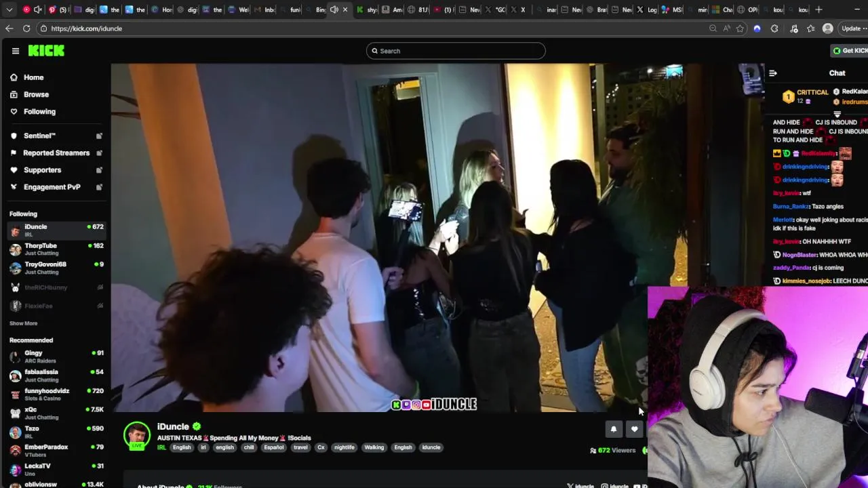868x488 pixels.
Task: Close the active browser tab
Action: pyautogui.click(x=345, y=9)
